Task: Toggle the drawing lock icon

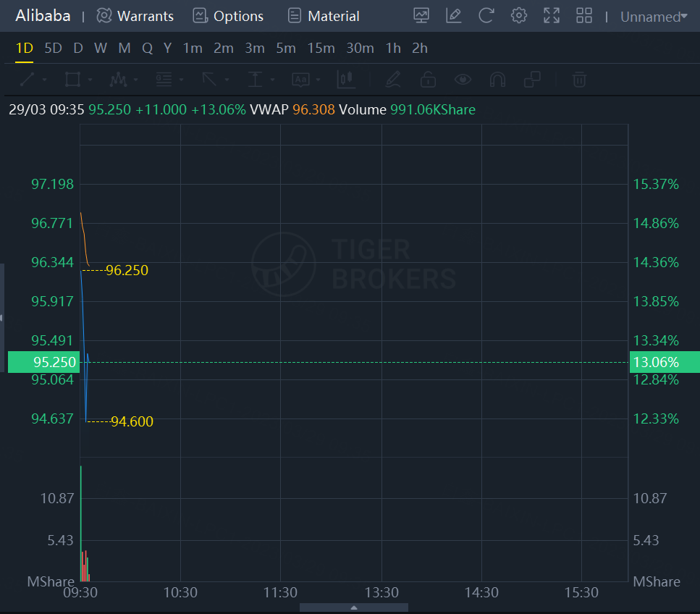Action: pyautogui.click(x=428, y=80)
